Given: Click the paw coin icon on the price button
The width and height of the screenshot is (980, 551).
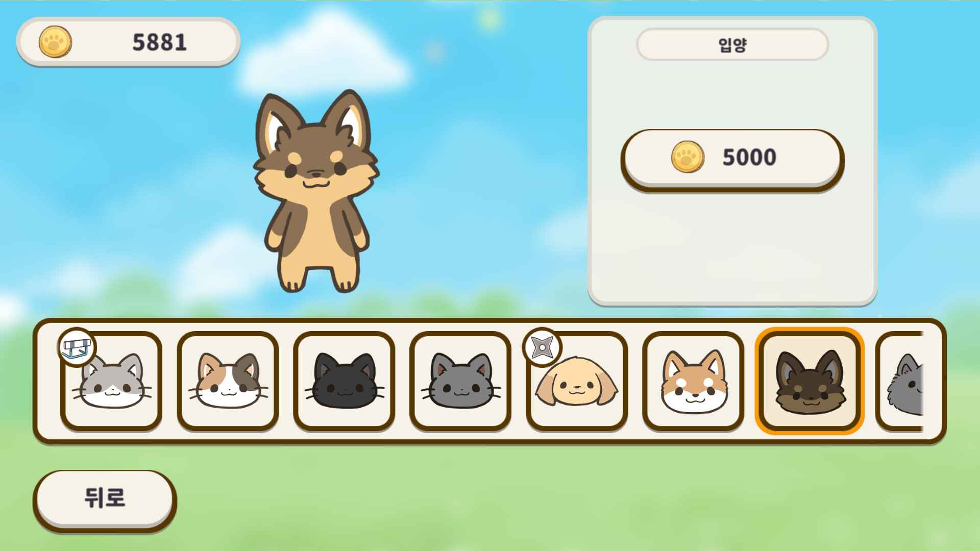Looking at the screenshot, I should click(688, 157).
